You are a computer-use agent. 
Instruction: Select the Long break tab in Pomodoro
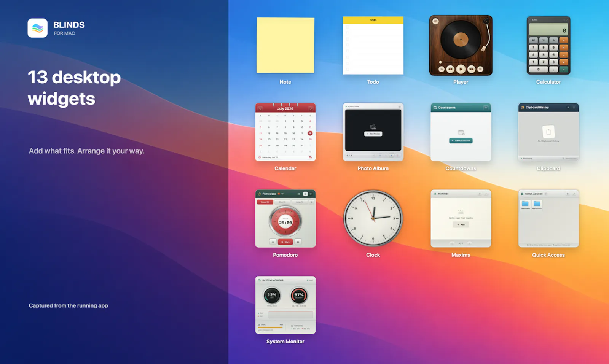coord(299,202)
